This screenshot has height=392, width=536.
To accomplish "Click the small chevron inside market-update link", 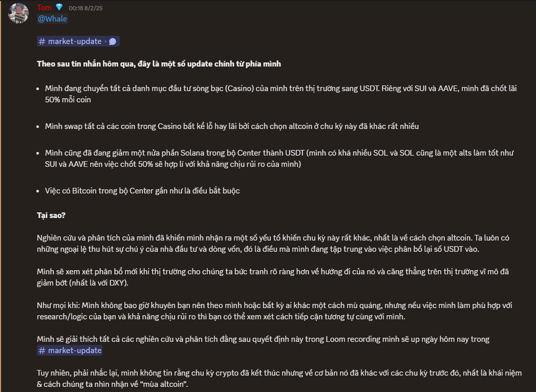I will [x=105, y=41].
